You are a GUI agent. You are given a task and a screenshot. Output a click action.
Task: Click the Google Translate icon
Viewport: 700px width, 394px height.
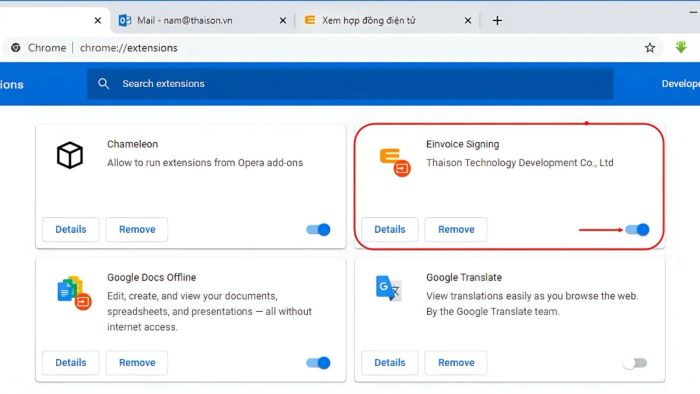click(x=388, y=288)
